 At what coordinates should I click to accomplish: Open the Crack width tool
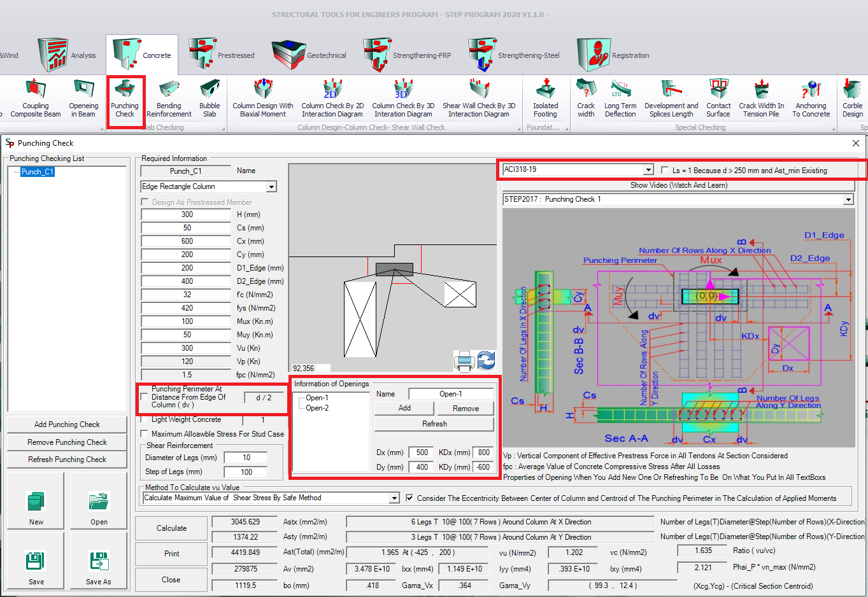[x=586, y=99]
